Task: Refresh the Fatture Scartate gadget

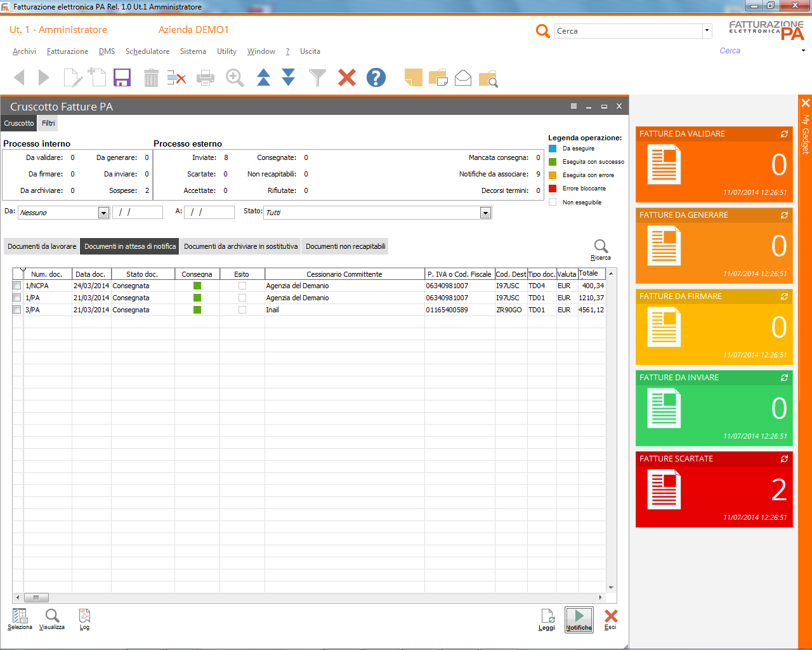Action: click(x=784, y=459)
